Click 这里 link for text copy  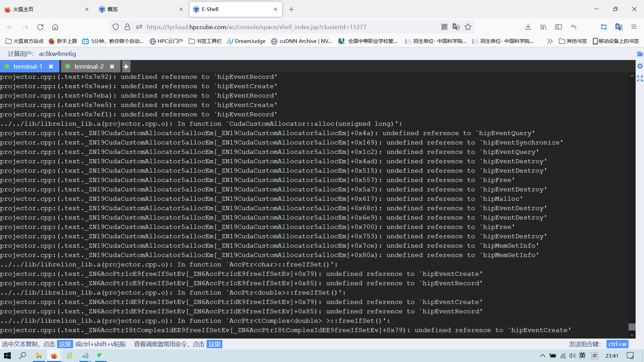[65, 344]
